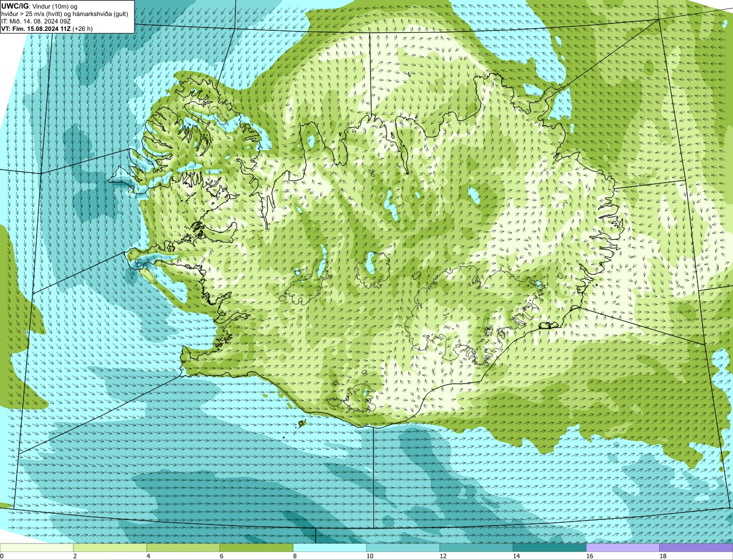Click the '8' label on the wind scale

[x=295, y=556]
